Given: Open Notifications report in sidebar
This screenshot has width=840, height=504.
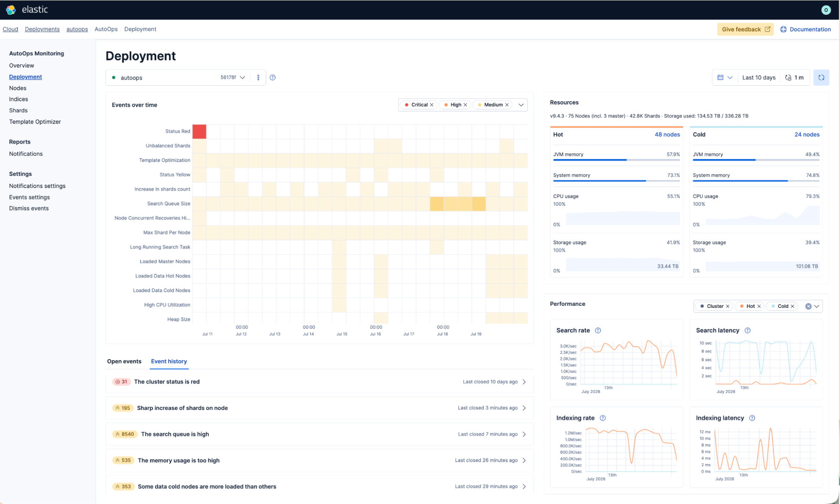Looking at the screenshot, I should pos(26,154).
